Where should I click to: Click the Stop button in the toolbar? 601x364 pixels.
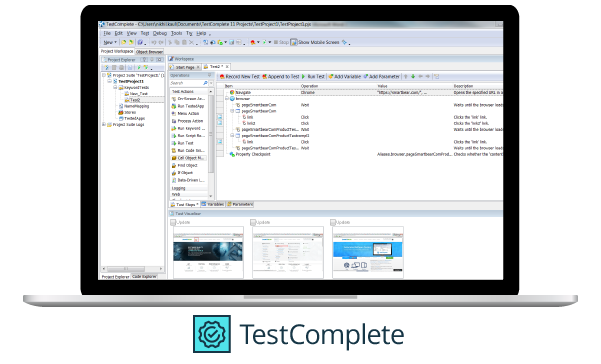[281, 42]
